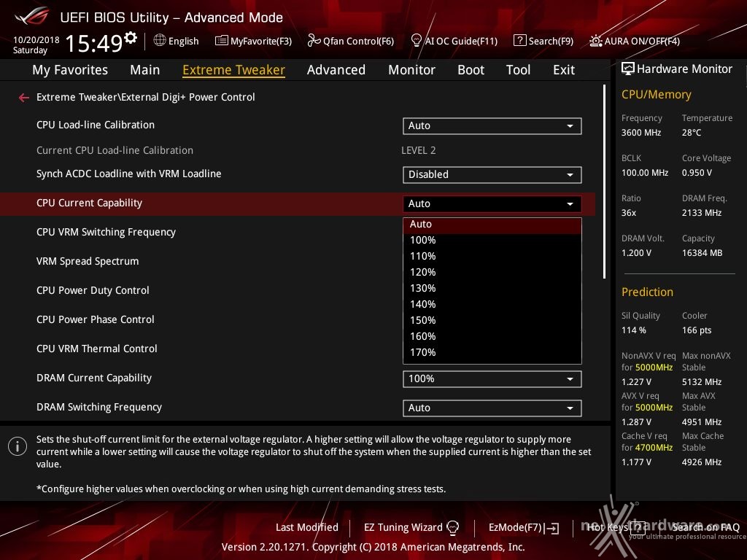Choose 130% current capability option
The width and height of the screenshot is (747, 560).
492,289
